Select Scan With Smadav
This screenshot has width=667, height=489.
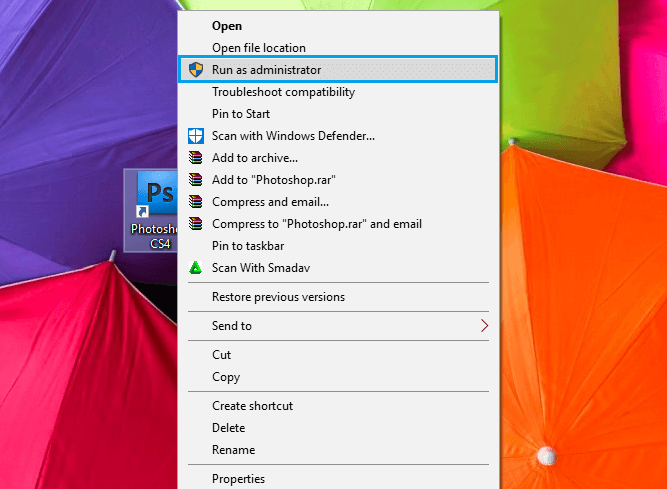[338, 267]
